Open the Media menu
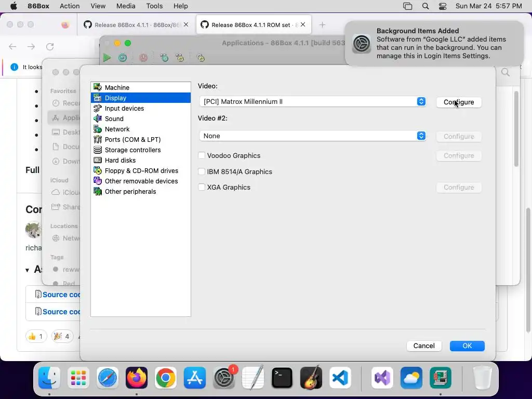Screen dimensions: 532x399 pos(126,6)
